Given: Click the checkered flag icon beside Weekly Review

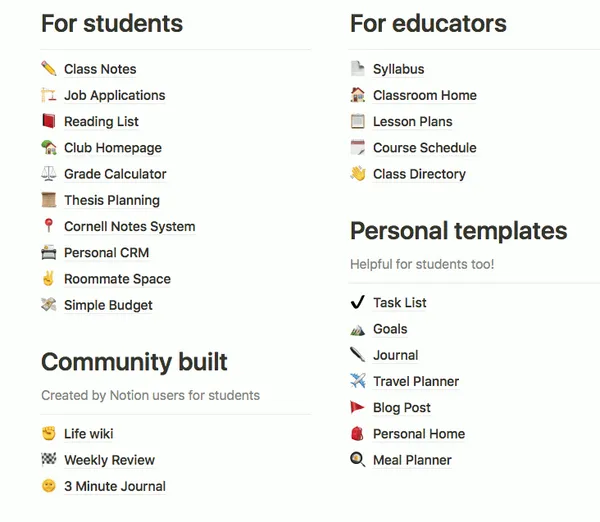Looking at the screenshot, I should point(49,459).
